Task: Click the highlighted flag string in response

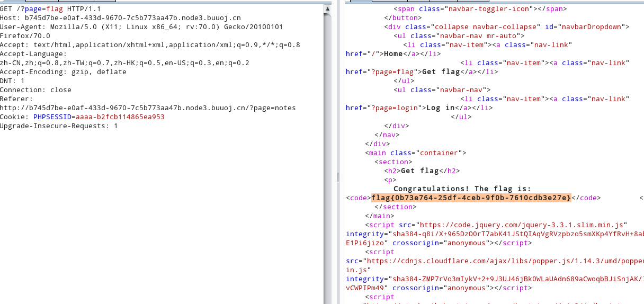Action: click(x=471, y=198)
